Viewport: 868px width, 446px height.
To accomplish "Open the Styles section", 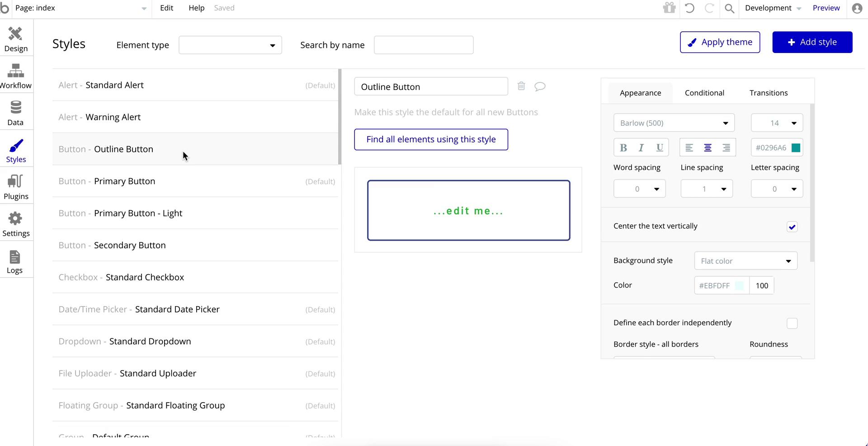I will (16, 151).
